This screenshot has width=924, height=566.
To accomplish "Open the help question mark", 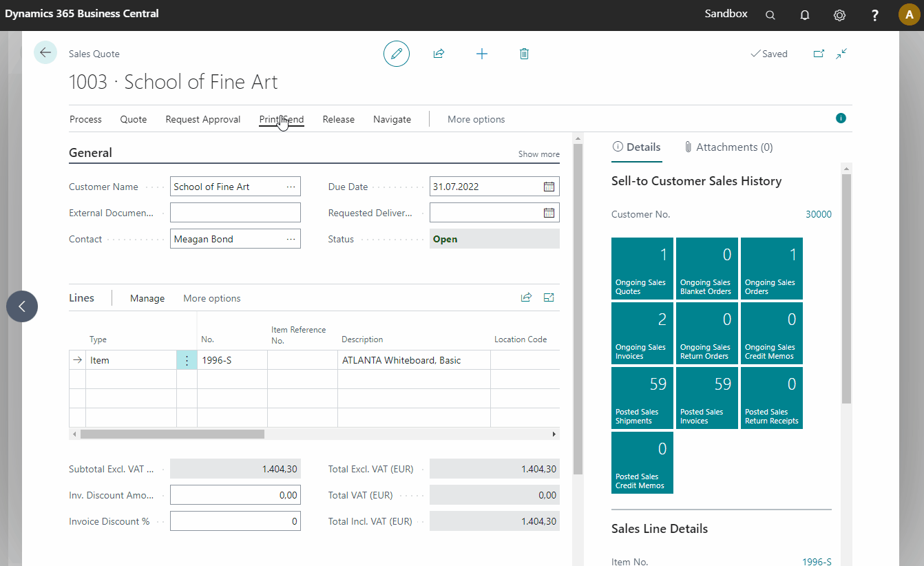I will tap(874, 15).
